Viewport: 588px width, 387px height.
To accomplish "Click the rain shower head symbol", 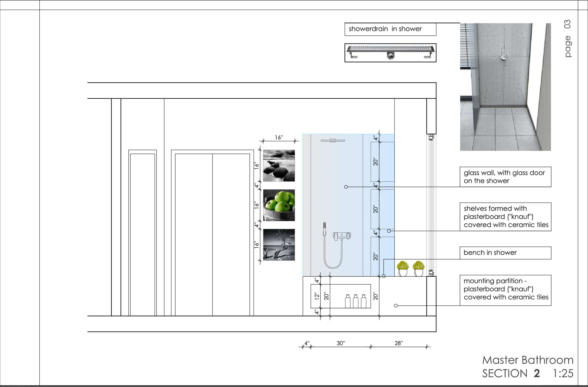I will pos(333,140).
